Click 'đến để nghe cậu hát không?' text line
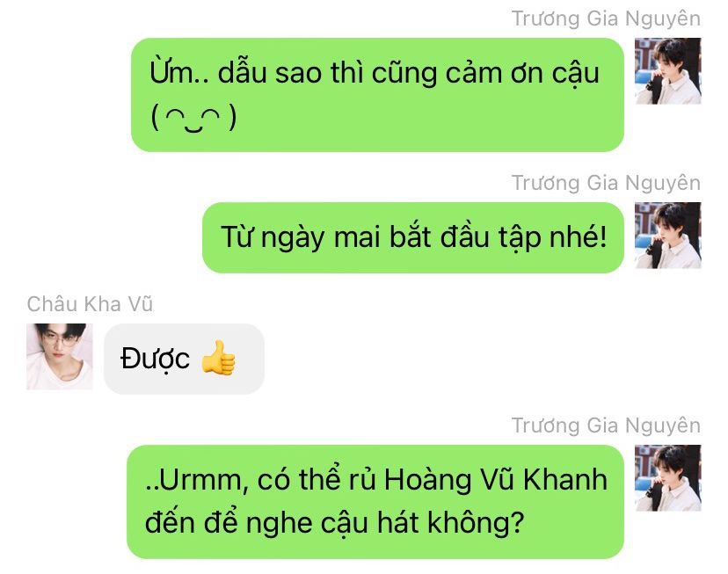The image size is (728, 574). [x=335, y=523]
